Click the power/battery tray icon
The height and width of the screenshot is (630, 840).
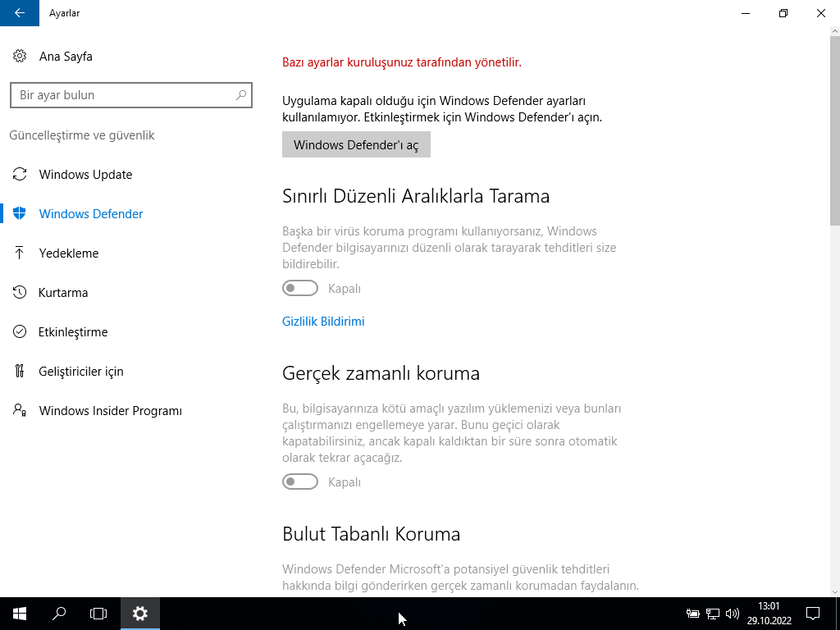coord(692,614)
